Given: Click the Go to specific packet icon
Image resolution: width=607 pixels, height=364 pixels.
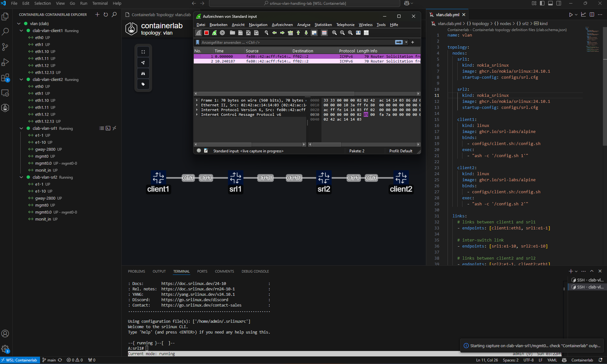Looking at the screenshot, I should point(290,33).
